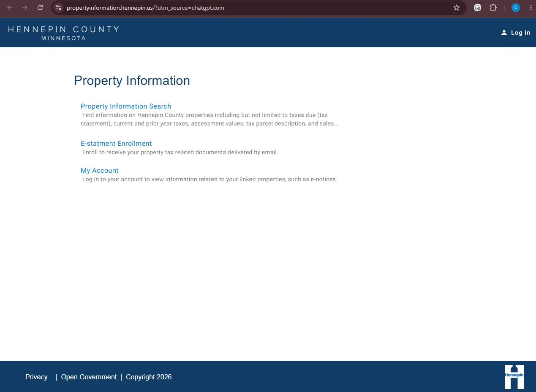Bookmark this page with star icon

(457, 8)
